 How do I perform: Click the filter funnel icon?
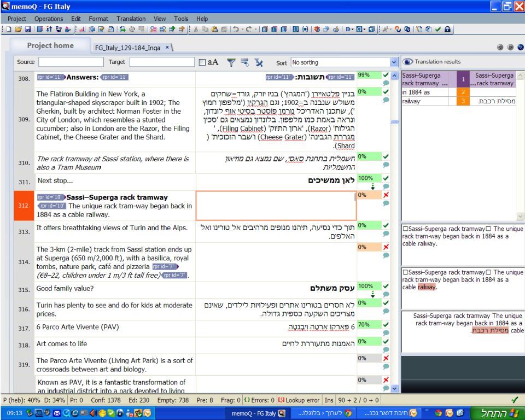point(232,62)
